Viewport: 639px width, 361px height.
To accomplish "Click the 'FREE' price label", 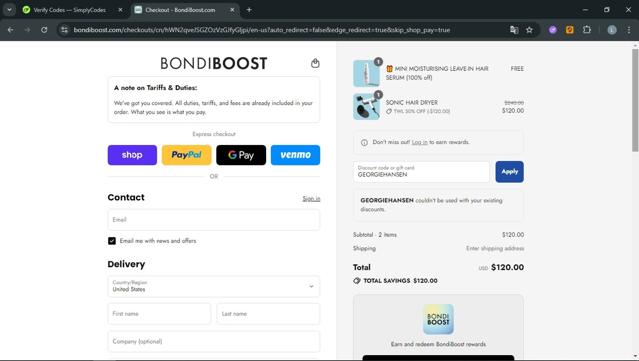I will 517,69.
